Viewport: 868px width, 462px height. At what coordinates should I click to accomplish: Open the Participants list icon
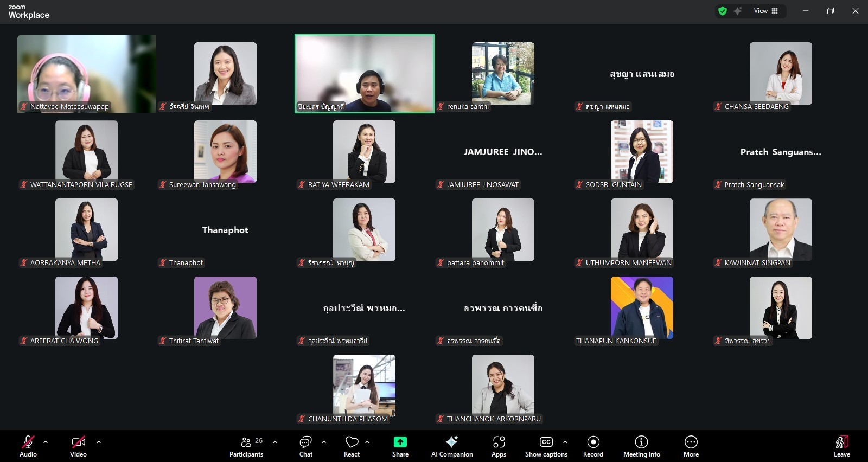[x=246, y=442]
